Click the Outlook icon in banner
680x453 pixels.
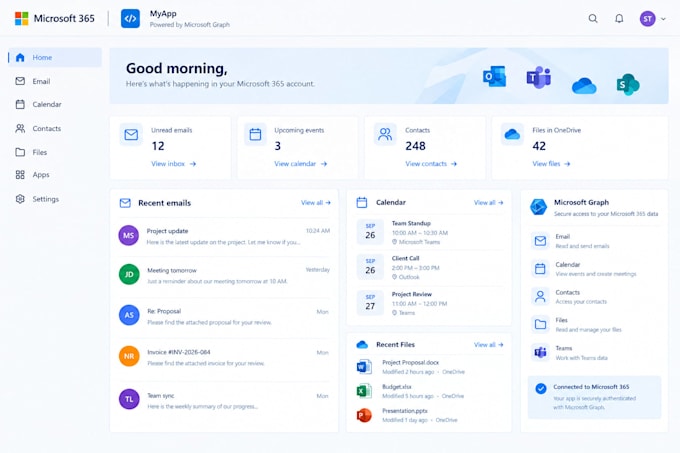(494, 77)
